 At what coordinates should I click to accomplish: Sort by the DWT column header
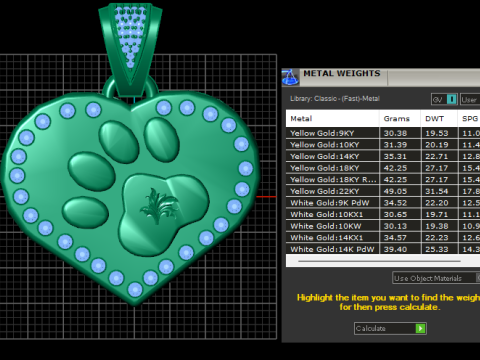click(439, 119)
